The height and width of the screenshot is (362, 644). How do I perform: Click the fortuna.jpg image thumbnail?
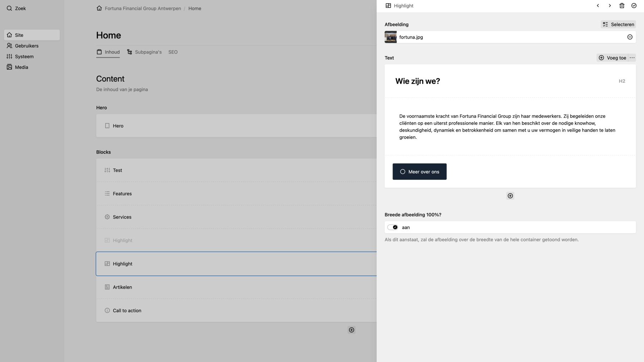coord(390,37)
